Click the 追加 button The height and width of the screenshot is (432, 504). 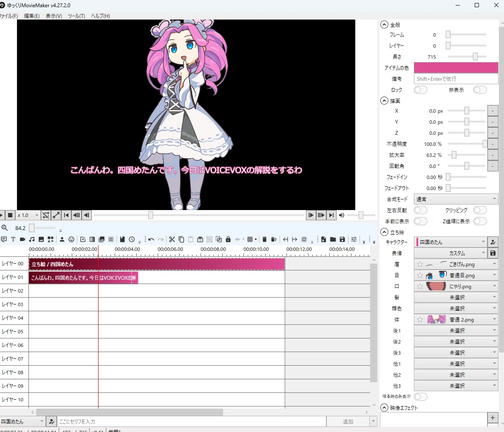click(x=348, y=421)
